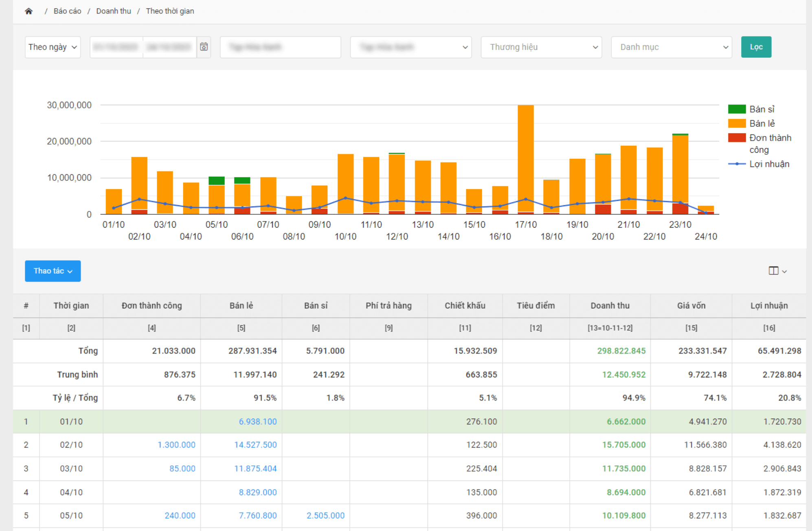The width and height of the screenshot is (812, 531).
Task: Sort by the Doanh thu column header
Action: (x=610, y=305)
